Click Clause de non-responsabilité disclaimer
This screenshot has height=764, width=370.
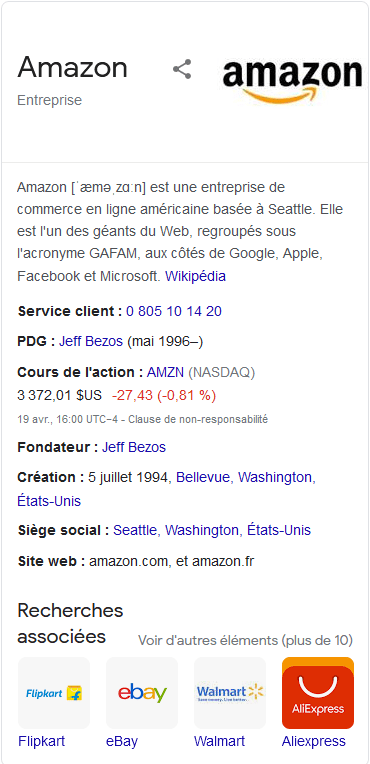(x=198, y=419)
